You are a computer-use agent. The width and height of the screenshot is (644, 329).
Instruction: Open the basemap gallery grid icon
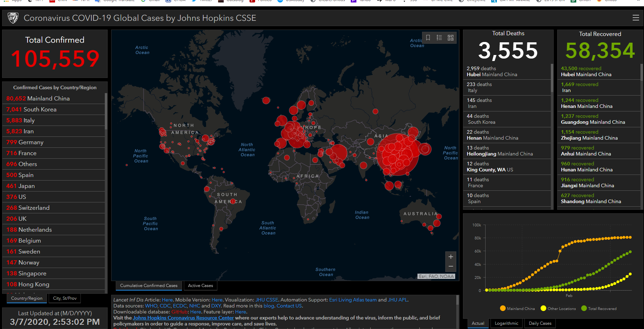[x=451, y=38]
